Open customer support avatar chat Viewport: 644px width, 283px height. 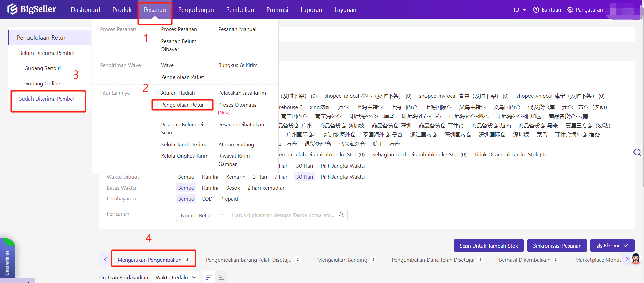636,259
